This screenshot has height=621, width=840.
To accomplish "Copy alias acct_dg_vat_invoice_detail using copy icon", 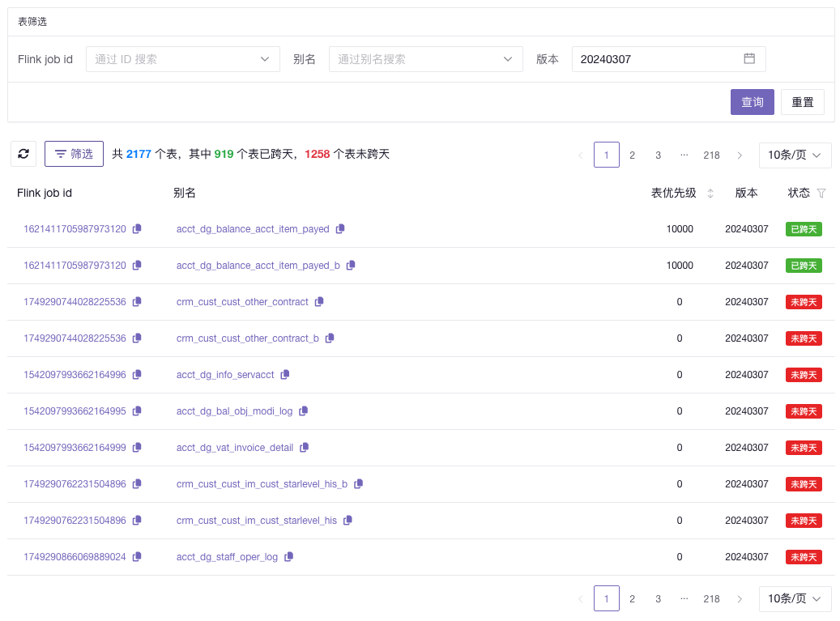I will pyautogui.click(x=305, y=448).
